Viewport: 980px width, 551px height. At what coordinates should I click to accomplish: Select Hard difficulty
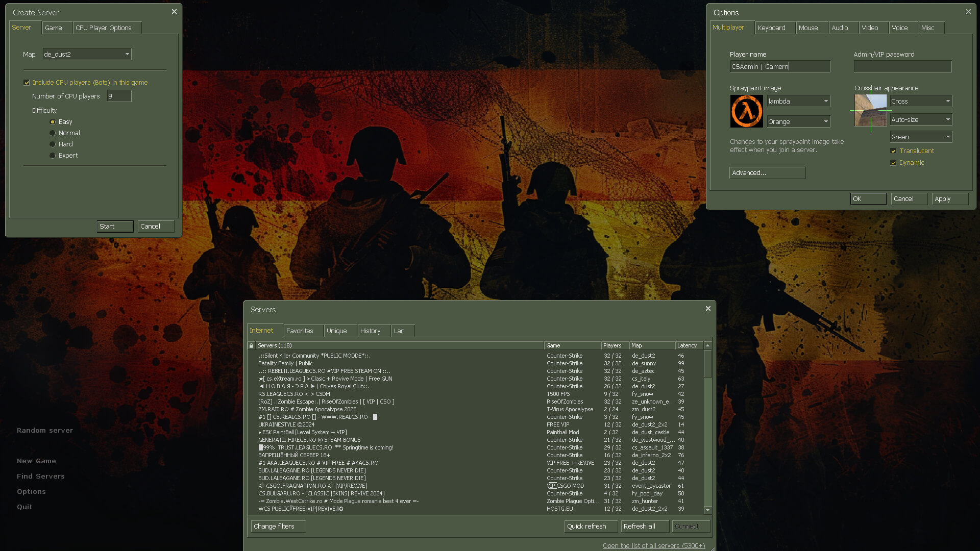53,144
